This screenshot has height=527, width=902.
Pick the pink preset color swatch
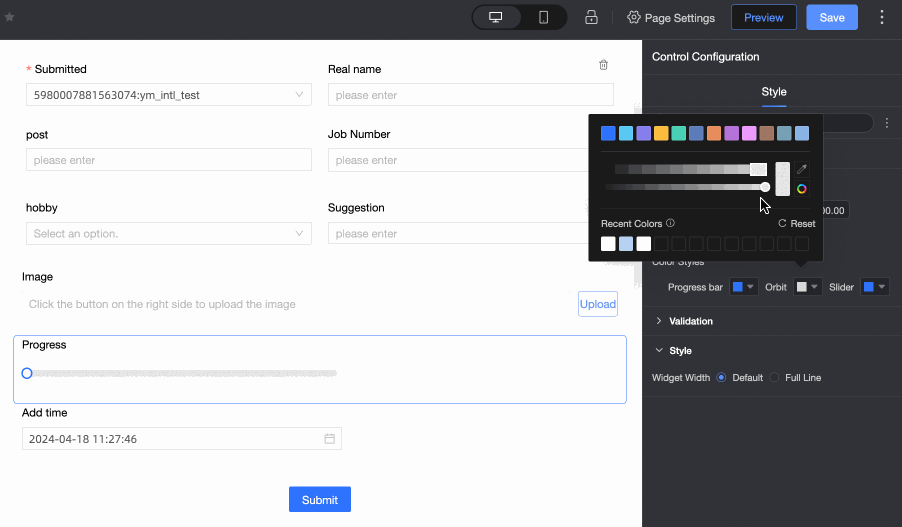point(749,133)
